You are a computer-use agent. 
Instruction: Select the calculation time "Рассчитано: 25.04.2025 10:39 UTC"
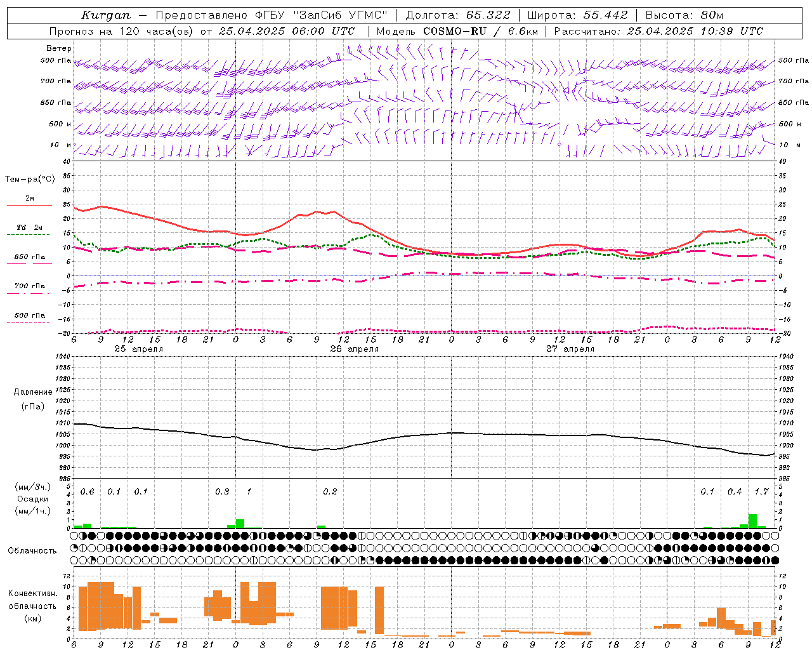658,31
